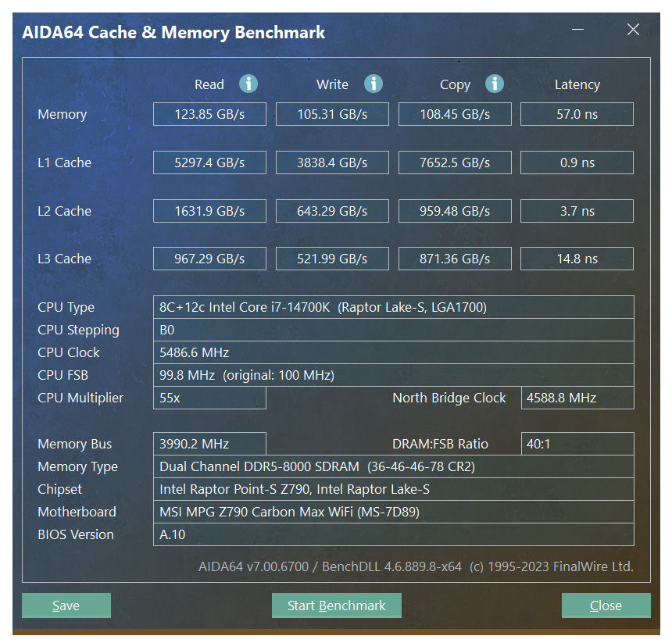Viewport: 672px width, 643px height.
Task: Select L3 Cache read 967.29 GB/s
Action: (209, 259)
